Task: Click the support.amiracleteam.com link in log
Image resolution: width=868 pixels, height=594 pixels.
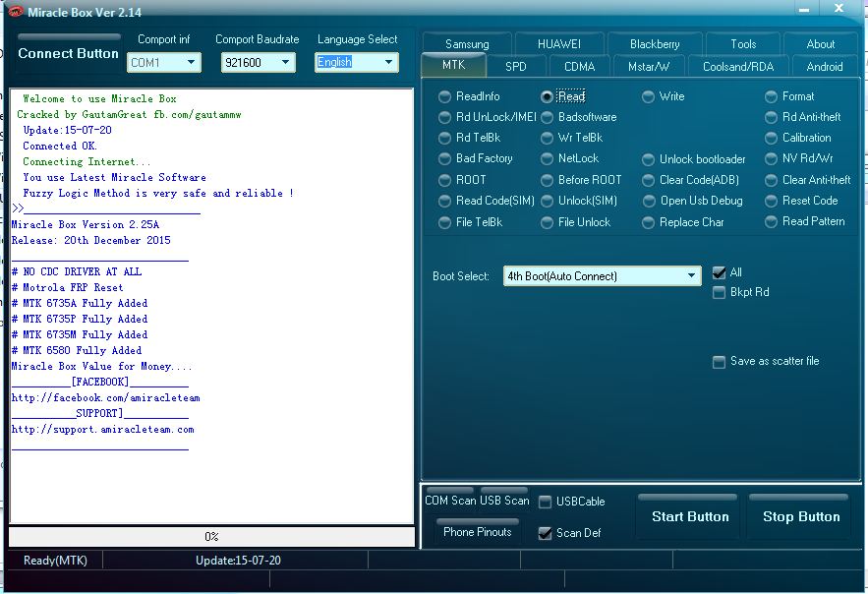Action: coord(103,429)
